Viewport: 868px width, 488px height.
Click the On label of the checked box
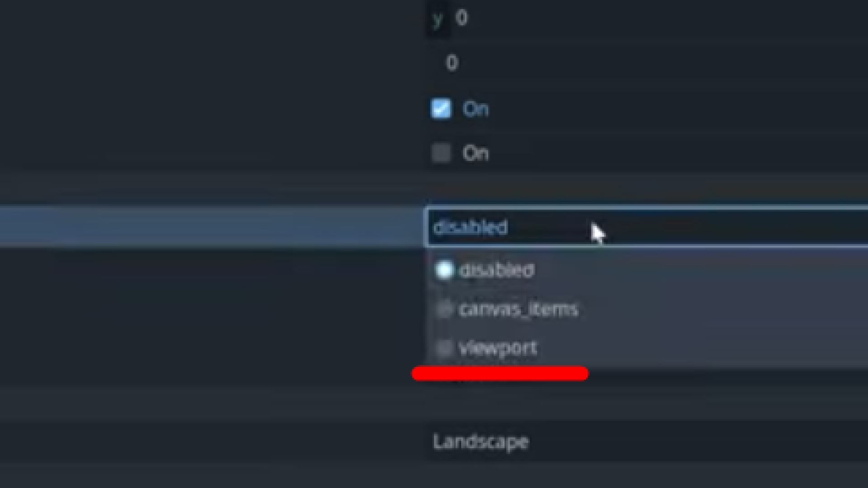(x=475, y=109)
